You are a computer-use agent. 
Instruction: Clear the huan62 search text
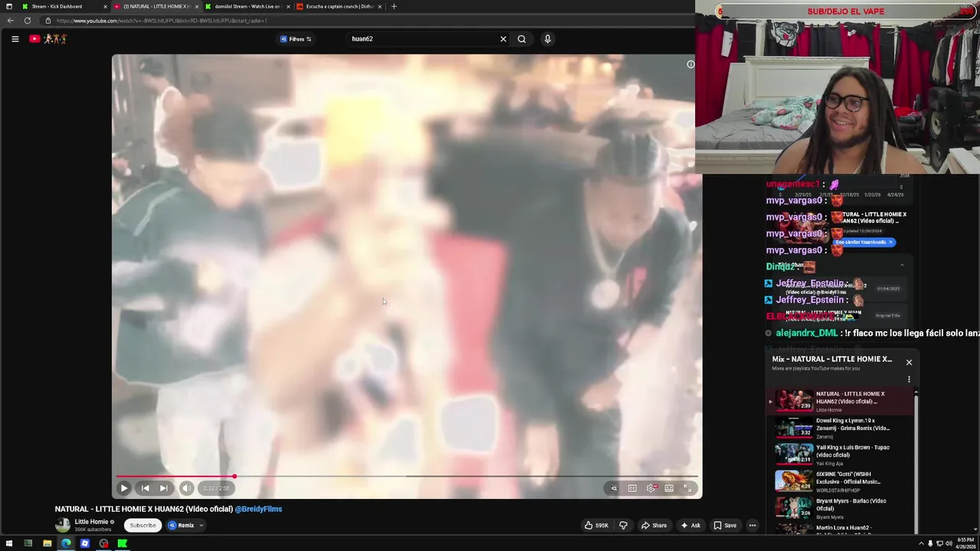coord(503,39)
